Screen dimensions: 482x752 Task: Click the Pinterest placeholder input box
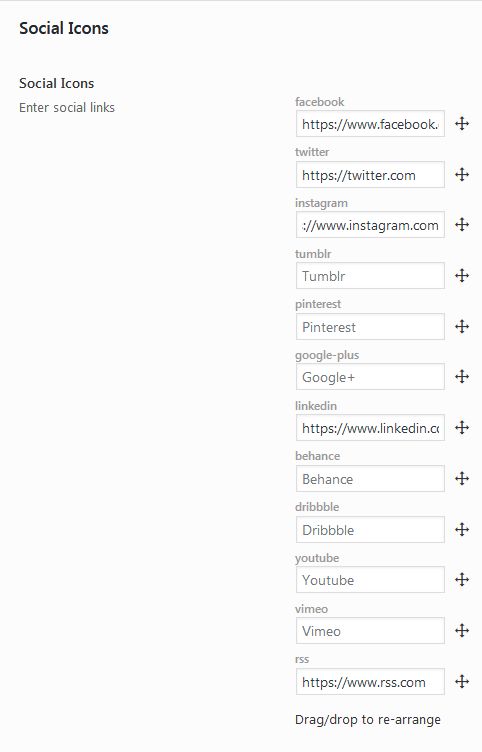coord(370,327)
